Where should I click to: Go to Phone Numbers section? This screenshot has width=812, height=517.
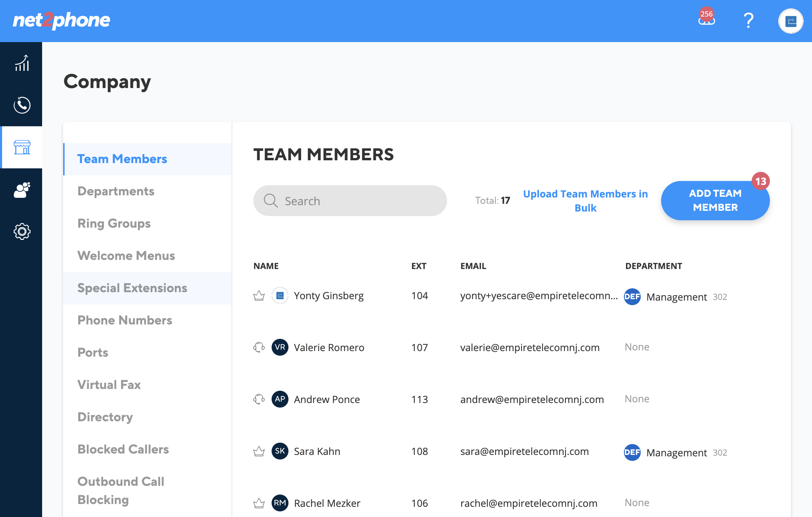(x=125, y=320)
